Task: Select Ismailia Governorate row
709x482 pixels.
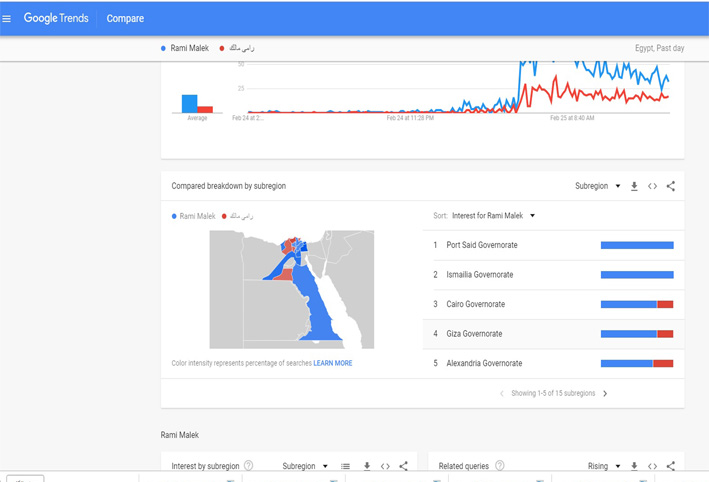Action: 553,275
